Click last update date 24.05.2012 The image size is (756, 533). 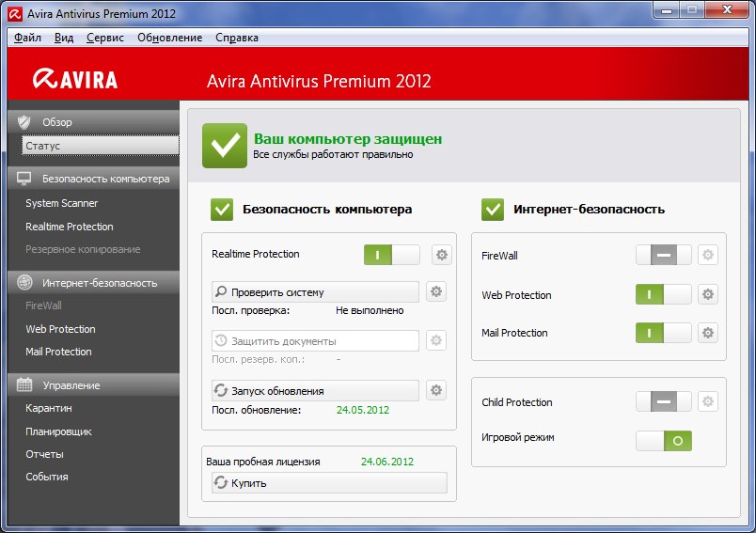pyautogui.click(x=363, y=410)
